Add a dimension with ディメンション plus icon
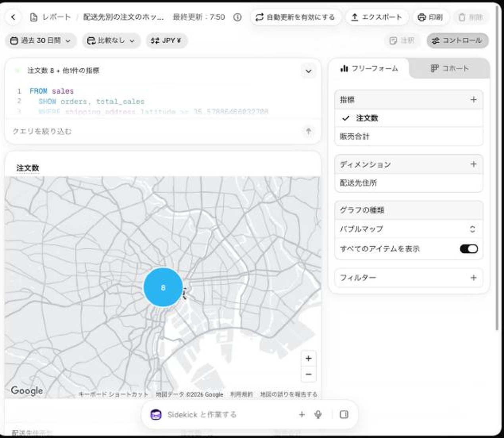The width and height of the screenshot is (504, 438). click(473, 164)
